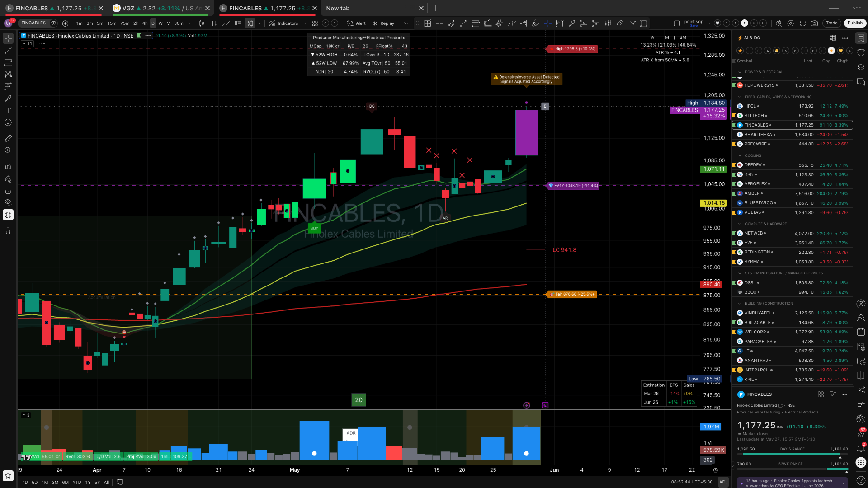
Task: Collapse the FIBER, CABLES, WIRES & NETWORKING section
Action: pyautogui.click(x=740, y=97)
